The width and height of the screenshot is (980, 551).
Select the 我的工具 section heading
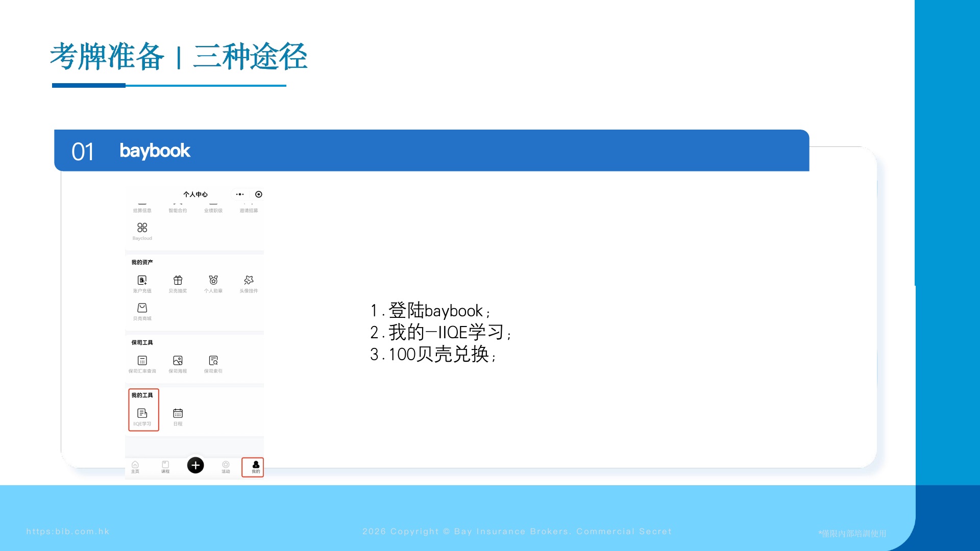142,395
